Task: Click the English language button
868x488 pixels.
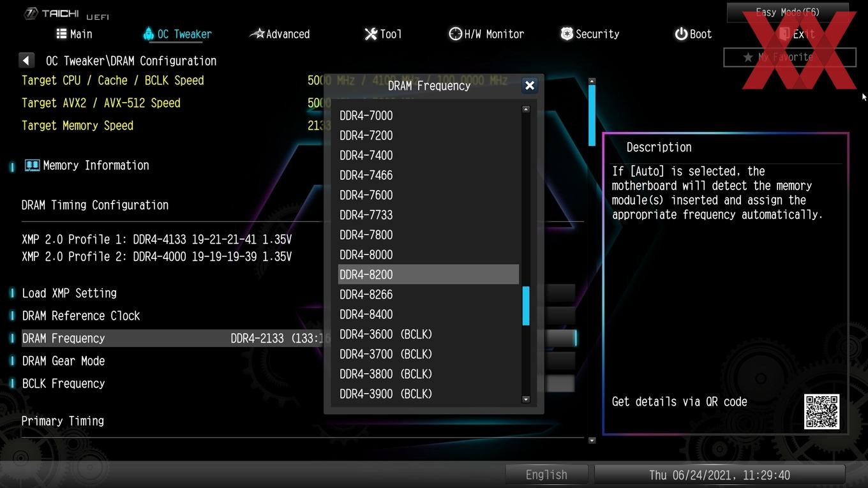Action: 546,475
